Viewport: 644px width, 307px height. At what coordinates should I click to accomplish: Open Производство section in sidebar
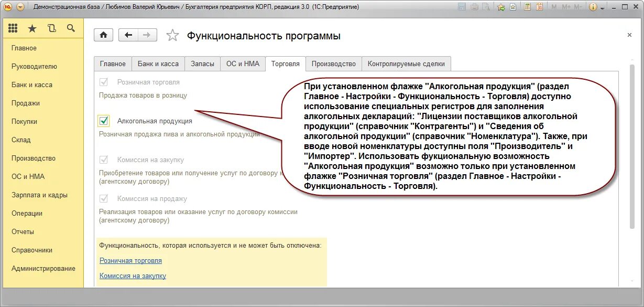34,158
